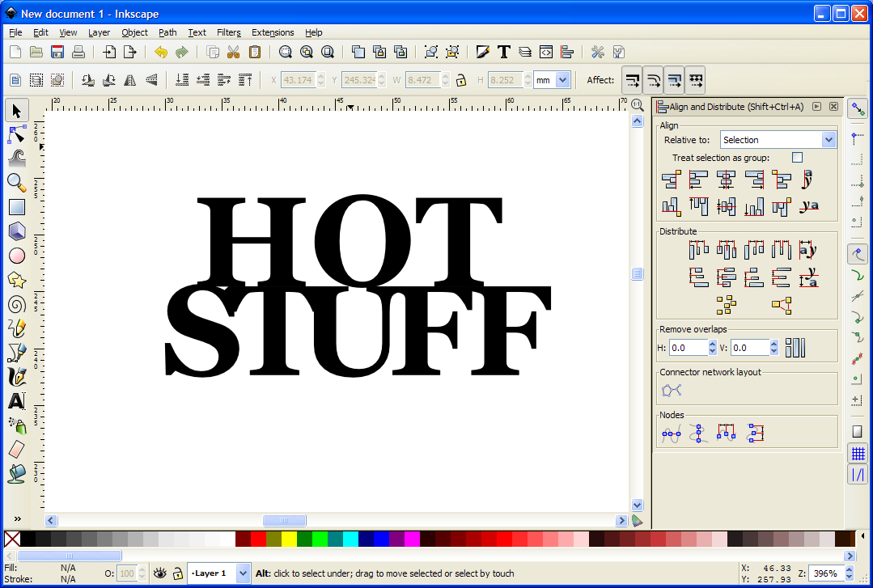Open the Filters menu
This screenshot has width=873, height=588.
[x=228, y=32]
